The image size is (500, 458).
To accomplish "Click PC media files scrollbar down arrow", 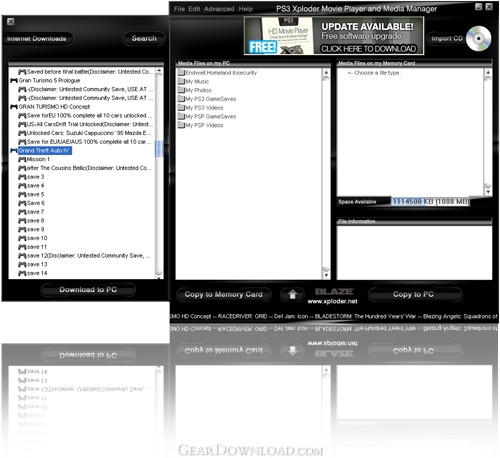I will tap(326, 275).
